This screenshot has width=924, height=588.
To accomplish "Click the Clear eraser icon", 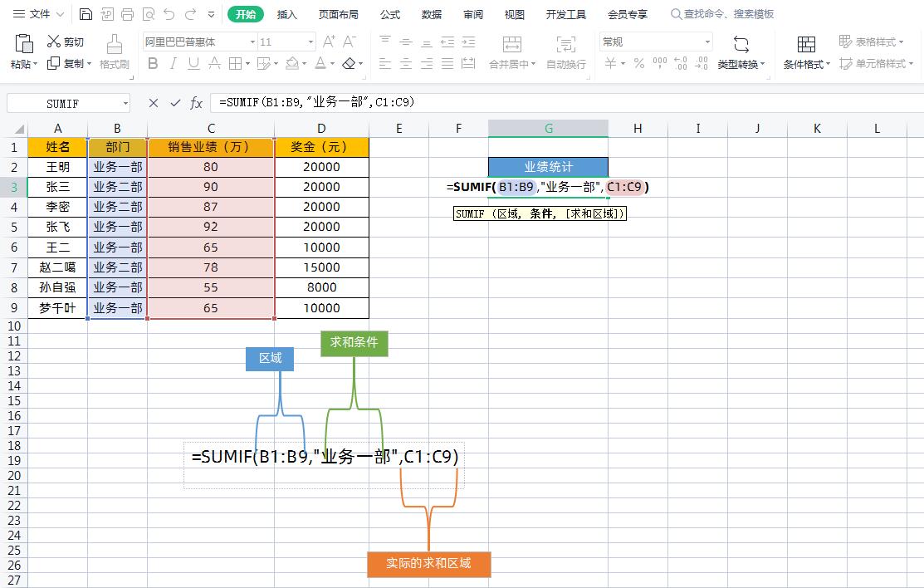I will (349, 63).
